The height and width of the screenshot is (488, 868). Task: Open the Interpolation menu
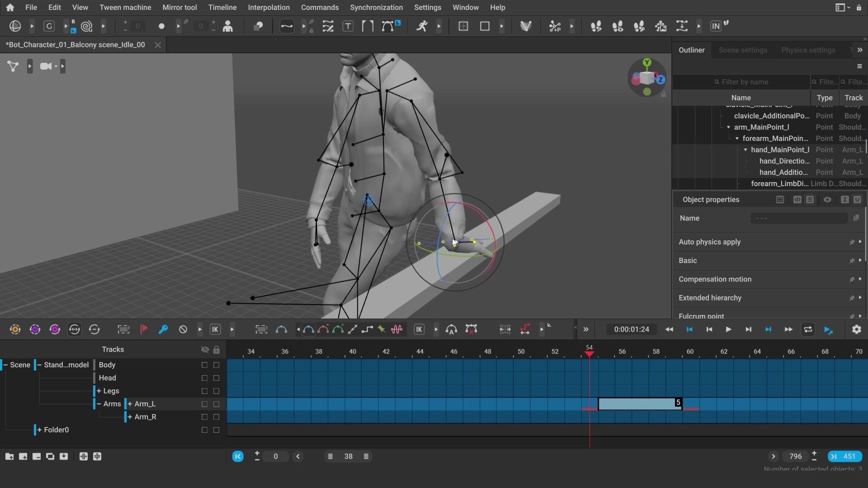[x=269, y=7]
